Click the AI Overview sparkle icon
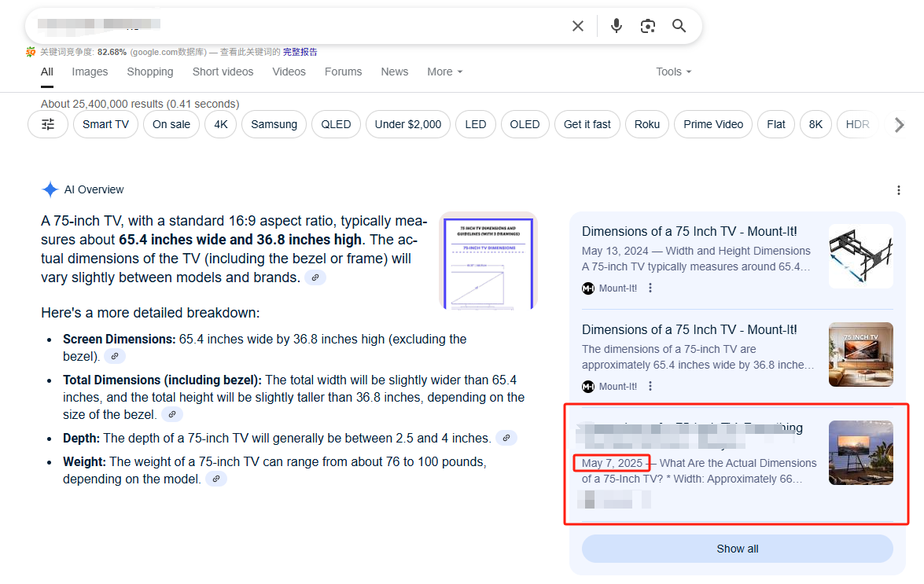 pos(50,189)
